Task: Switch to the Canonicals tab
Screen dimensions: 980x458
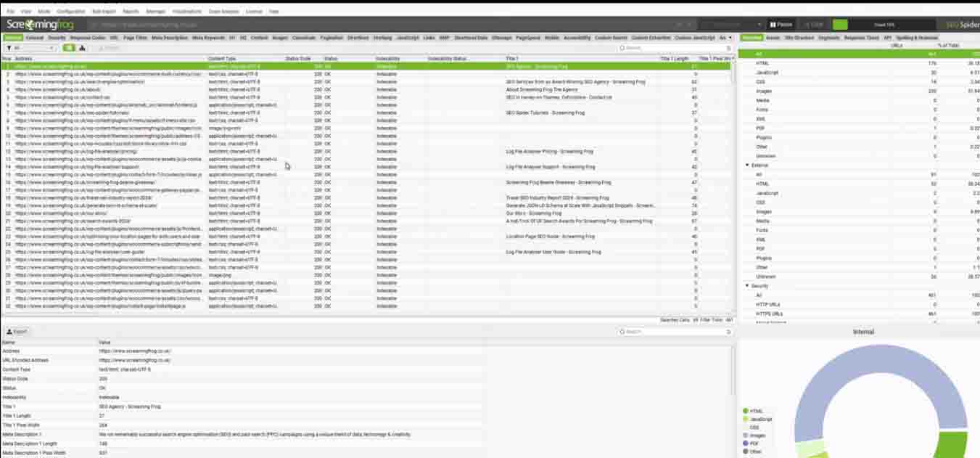Action: [x=304, y=37]
